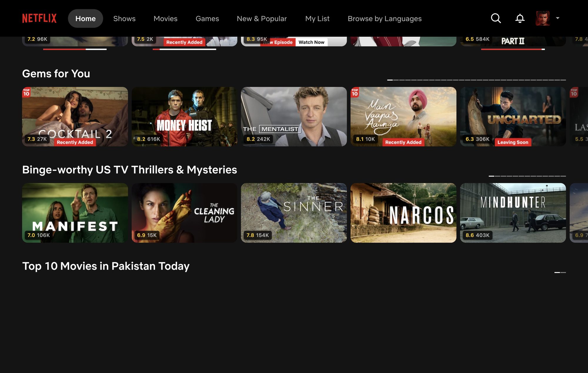Viewport: 588px width, 373px height.
Task: Click the Recently Added badge on Cocktail 2
Action: point(75,142)
